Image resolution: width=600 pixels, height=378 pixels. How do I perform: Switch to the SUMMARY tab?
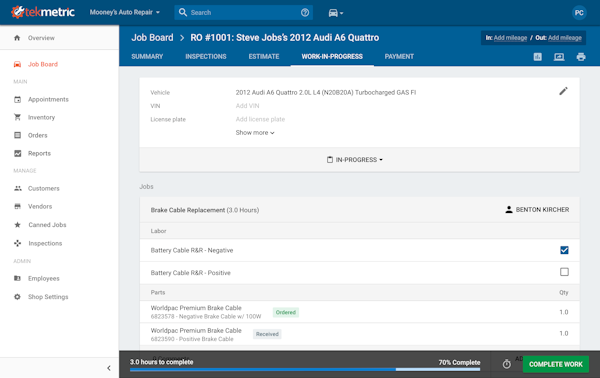(147, 57)
